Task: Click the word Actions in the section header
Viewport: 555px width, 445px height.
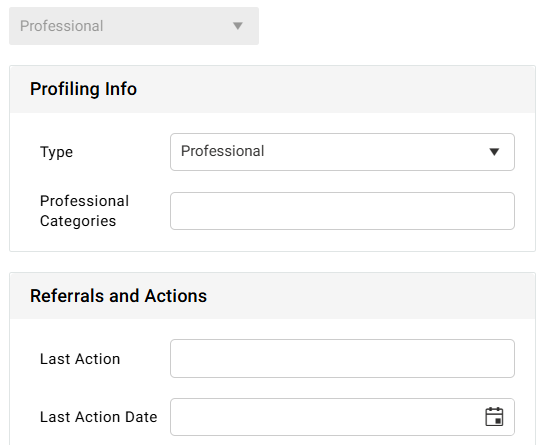Action: (x=176, y=296)
